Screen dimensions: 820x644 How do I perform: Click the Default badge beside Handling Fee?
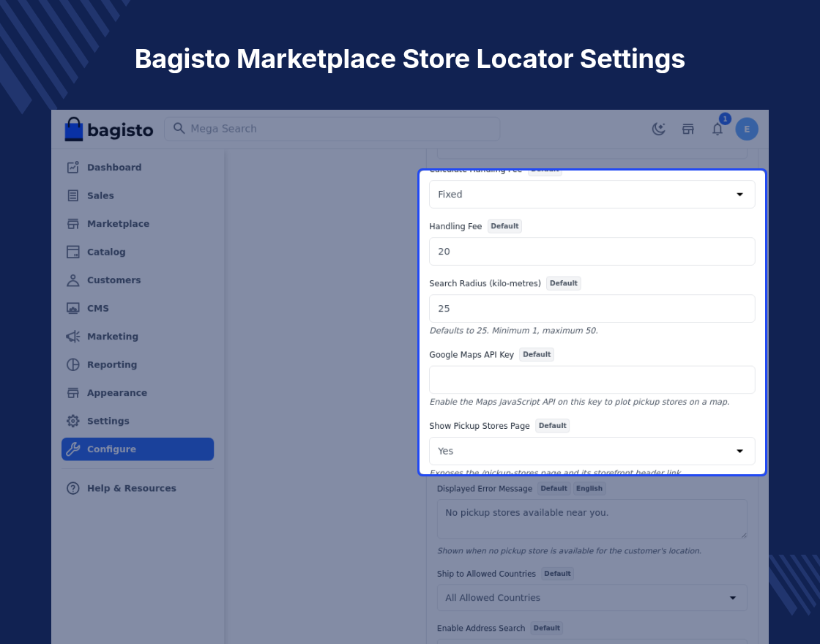coord(504,226)
